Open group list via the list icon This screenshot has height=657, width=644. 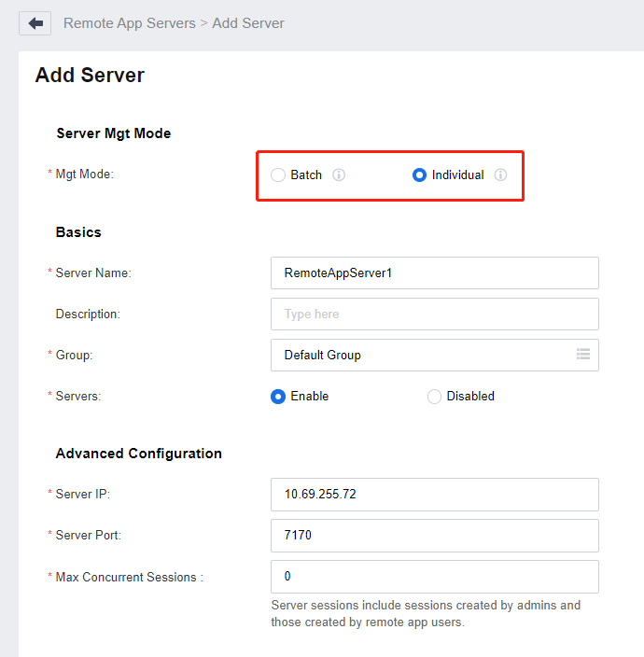click(583, 355)
